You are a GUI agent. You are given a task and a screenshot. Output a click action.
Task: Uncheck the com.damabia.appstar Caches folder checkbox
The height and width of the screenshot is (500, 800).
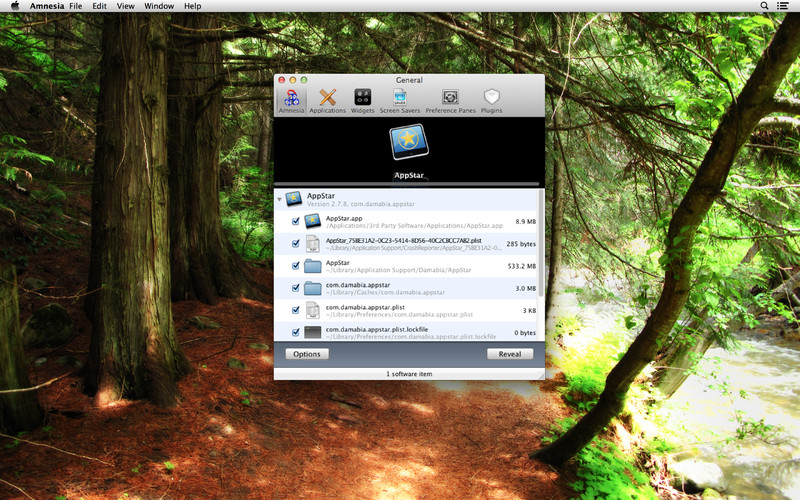tap(296, 288)
